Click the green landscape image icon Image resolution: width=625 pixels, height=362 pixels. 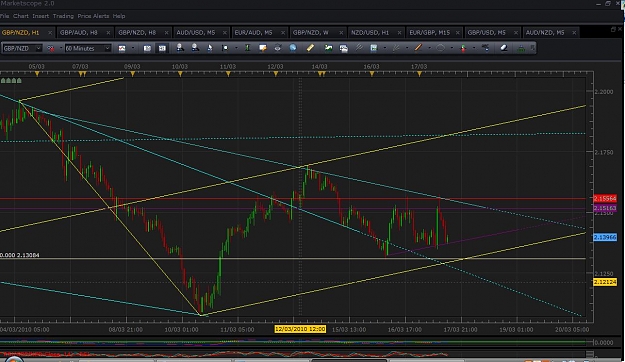coord(328,48)
